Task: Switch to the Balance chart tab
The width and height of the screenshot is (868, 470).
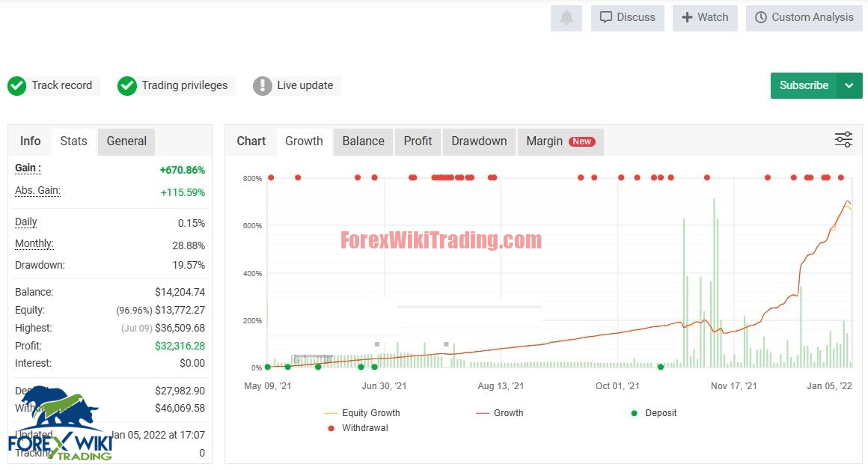Action: click(363, 141)
